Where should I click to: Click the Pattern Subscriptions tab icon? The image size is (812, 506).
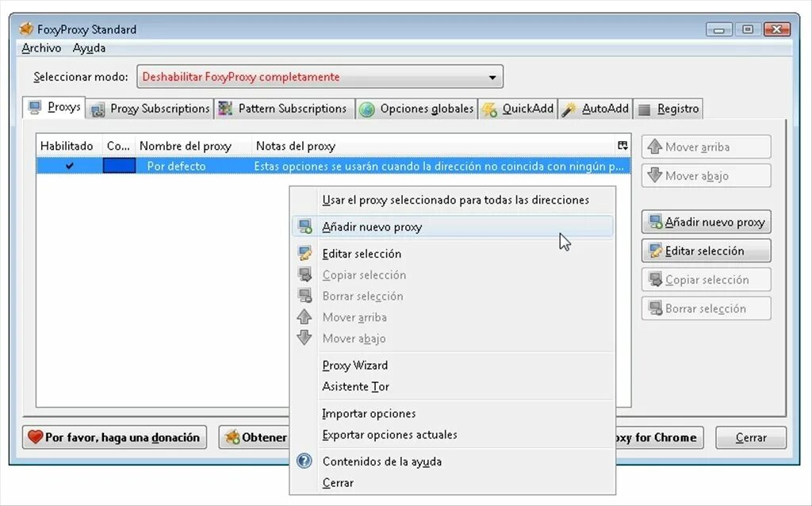pos(225,108)
